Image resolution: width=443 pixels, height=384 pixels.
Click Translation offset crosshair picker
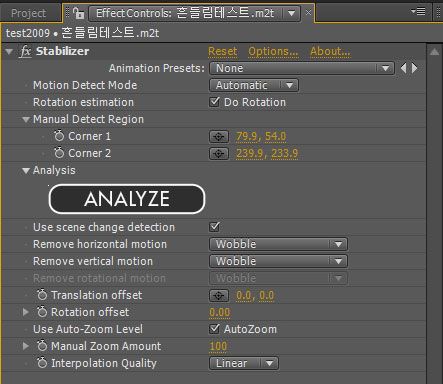(219, 295)
